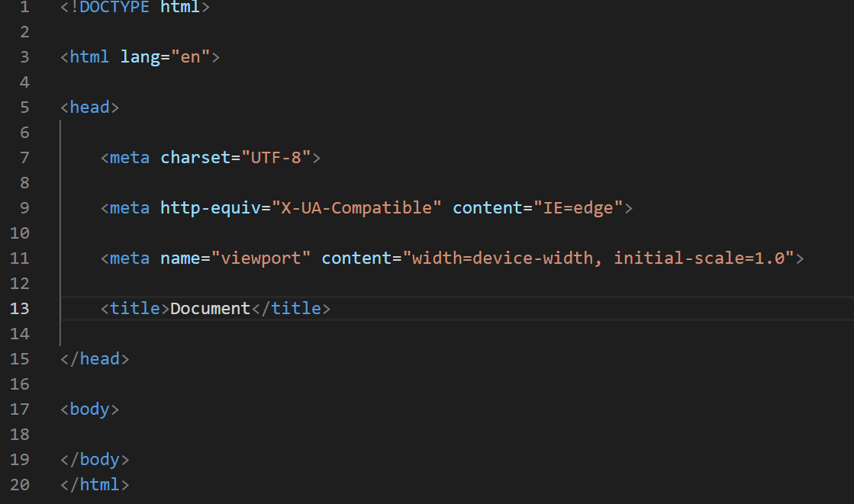The height and width of the screenshot is (504, 854).
Task: Click the closing head tag
Action: point(95,359)
